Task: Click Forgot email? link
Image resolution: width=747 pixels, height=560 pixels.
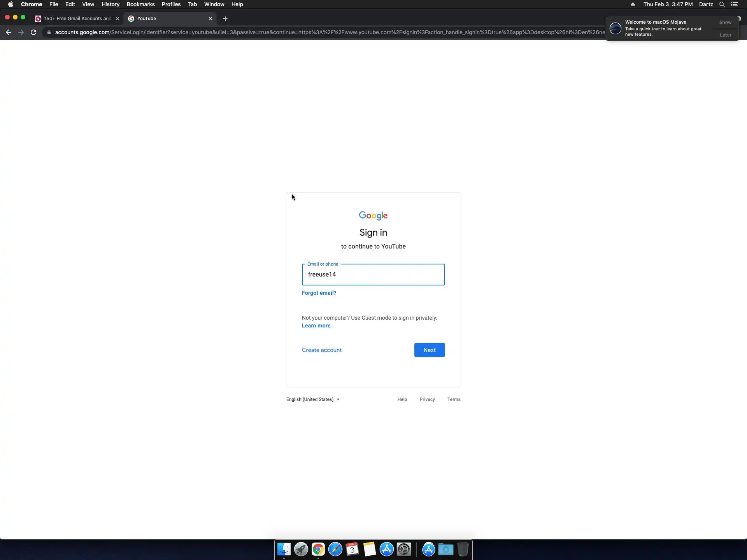Action: (319, 293)
